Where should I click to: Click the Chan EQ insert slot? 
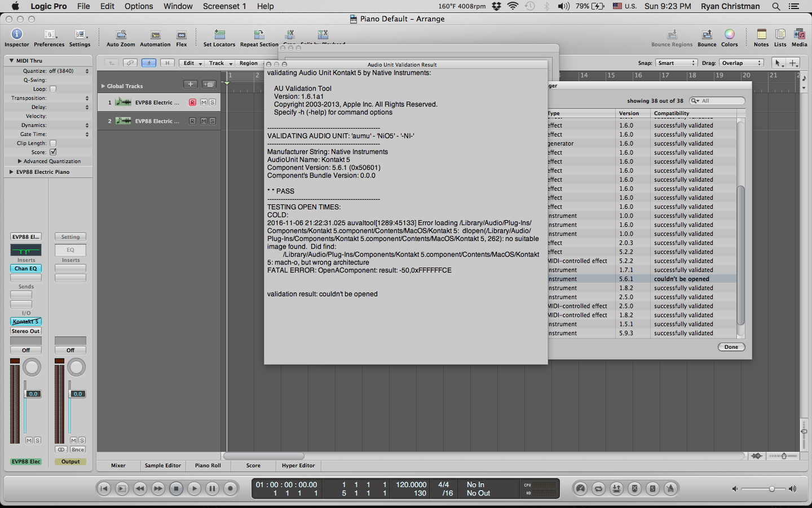pos(26,269)
